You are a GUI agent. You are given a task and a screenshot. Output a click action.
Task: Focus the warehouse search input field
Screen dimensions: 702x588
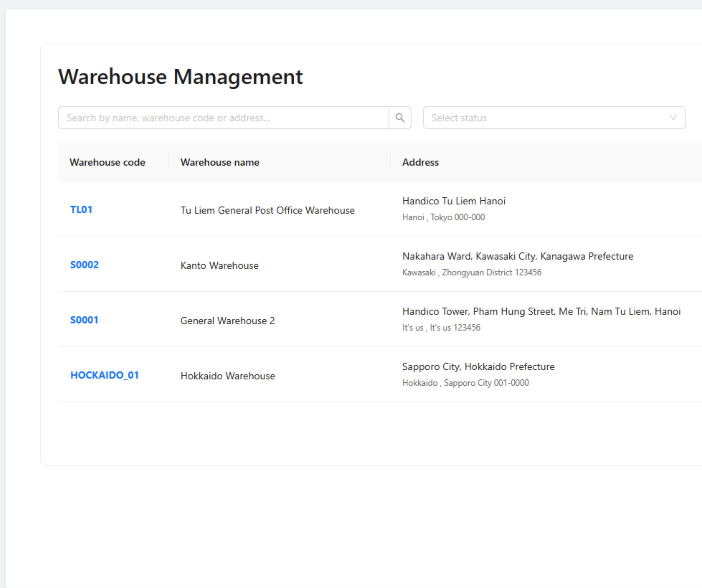224,118
